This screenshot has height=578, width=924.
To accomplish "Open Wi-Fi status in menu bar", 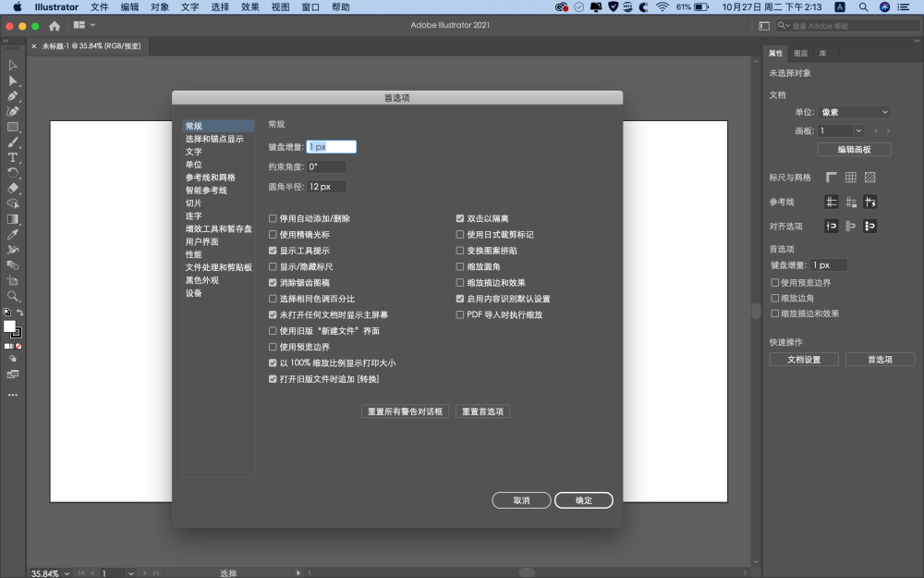I will coord(663,7).
